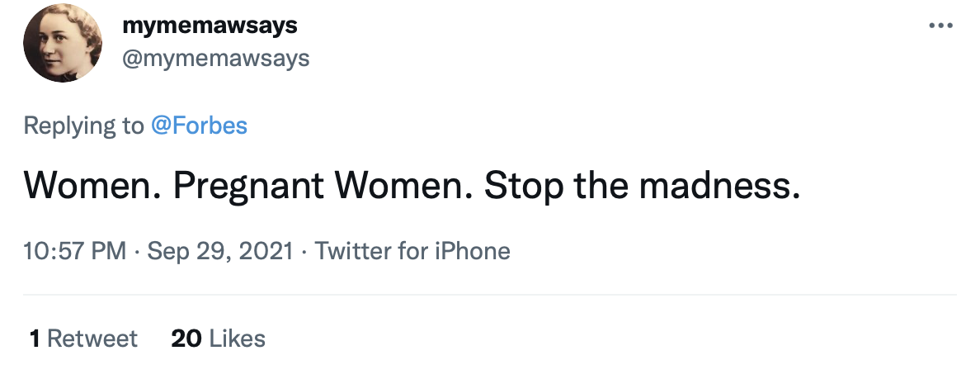Open the Twitter for iPhone source link
The image size is (980, 379).
click(412, 250)
